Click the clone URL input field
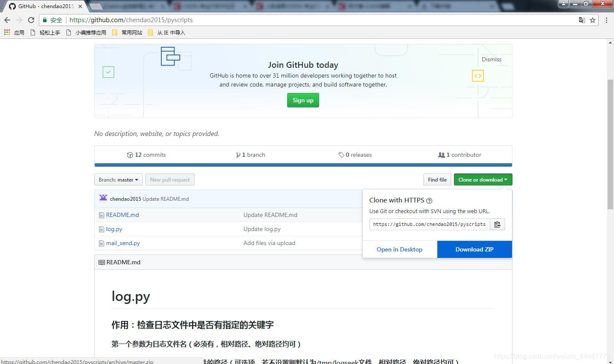 (x=430, y=224)
